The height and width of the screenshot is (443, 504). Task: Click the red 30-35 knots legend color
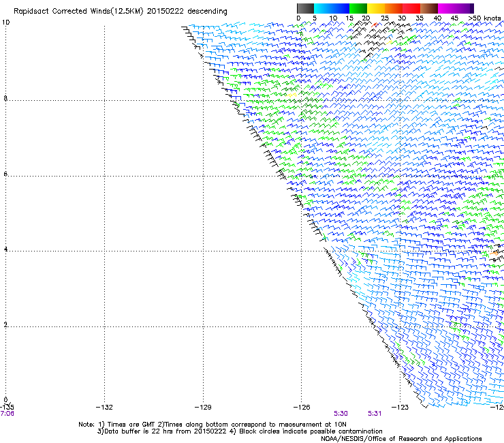(411, 8)
